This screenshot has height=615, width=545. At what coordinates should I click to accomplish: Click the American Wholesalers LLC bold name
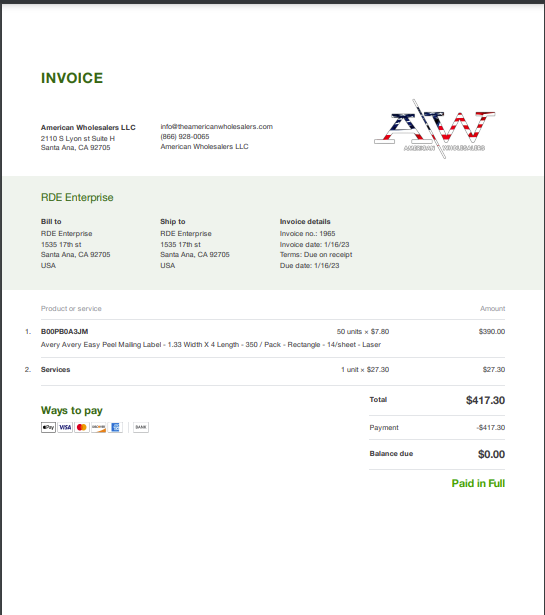point(88,127)
